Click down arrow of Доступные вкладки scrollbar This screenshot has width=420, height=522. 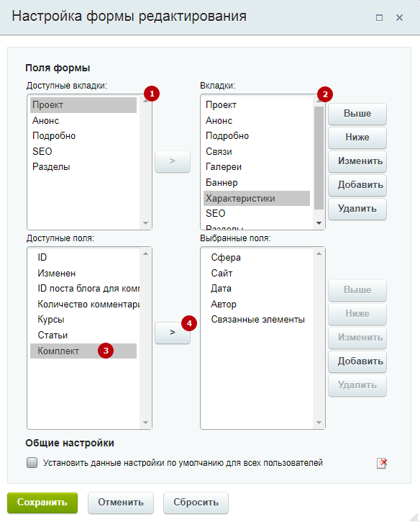pyautogui.click(x=145, y=223)
